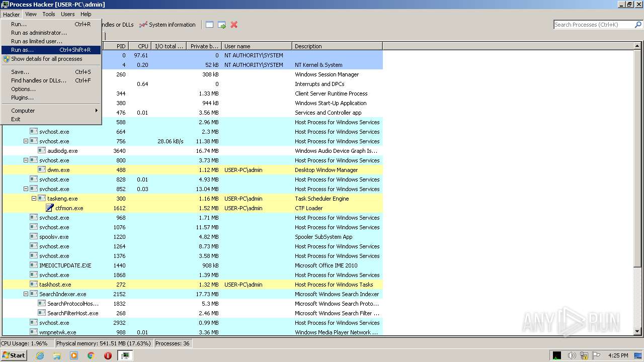Click the Processes: 36 status entry
Viewport: 644px width, 362px height.
[x=173, y=343]
